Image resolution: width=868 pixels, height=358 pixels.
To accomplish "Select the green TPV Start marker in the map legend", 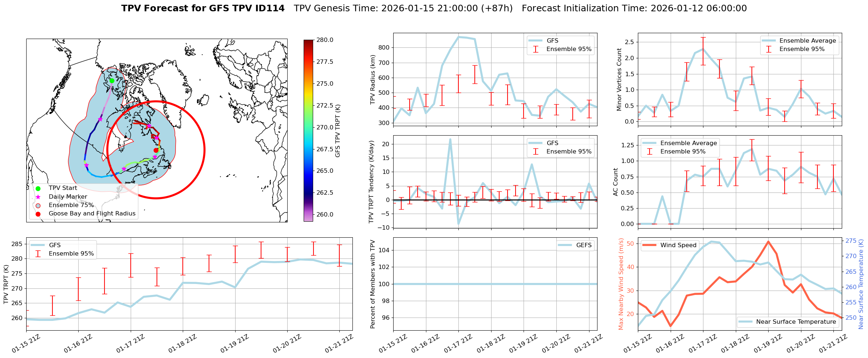I will (38, 188).
